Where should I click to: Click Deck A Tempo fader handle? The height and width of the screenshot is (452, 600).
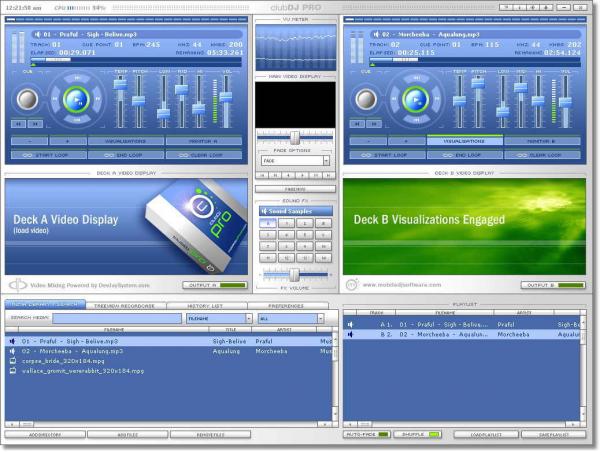click(120, 85)
